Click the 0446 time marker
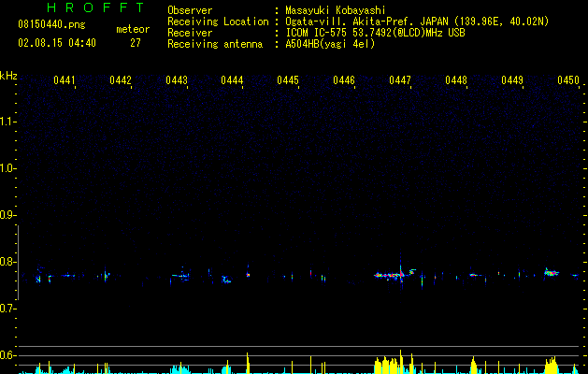Image resolution: width=588 pixels, height=374 pixels. tap(344, 80)
